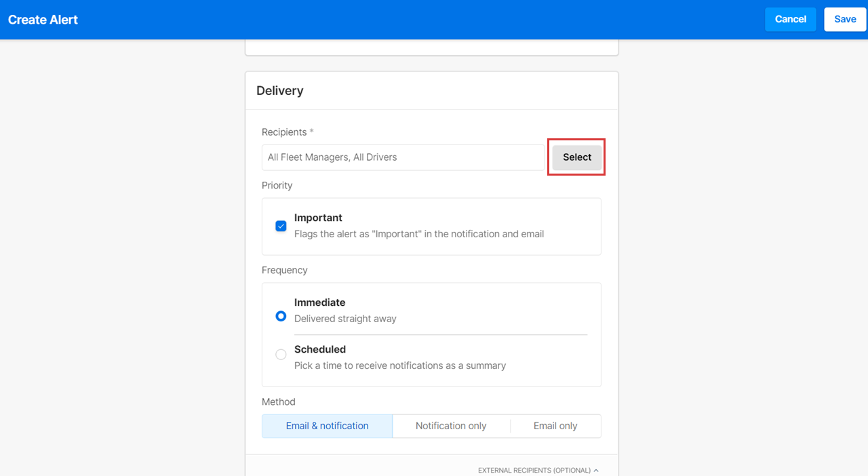The width and height of the screenshot is (868, 476).
Task: Click the Delivery section heading
Action: click(x=280, y=91)
